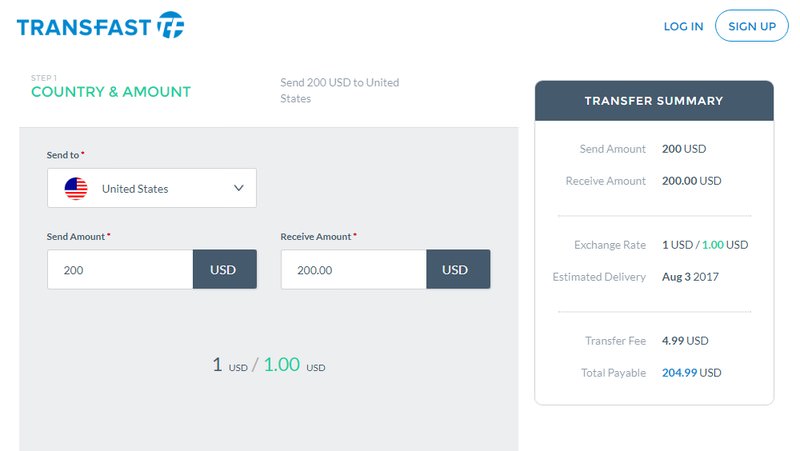The height and width of the screenshot is (451, 800).
Task: Select the Send Amount USD currency box
Action: pos(224,269)
